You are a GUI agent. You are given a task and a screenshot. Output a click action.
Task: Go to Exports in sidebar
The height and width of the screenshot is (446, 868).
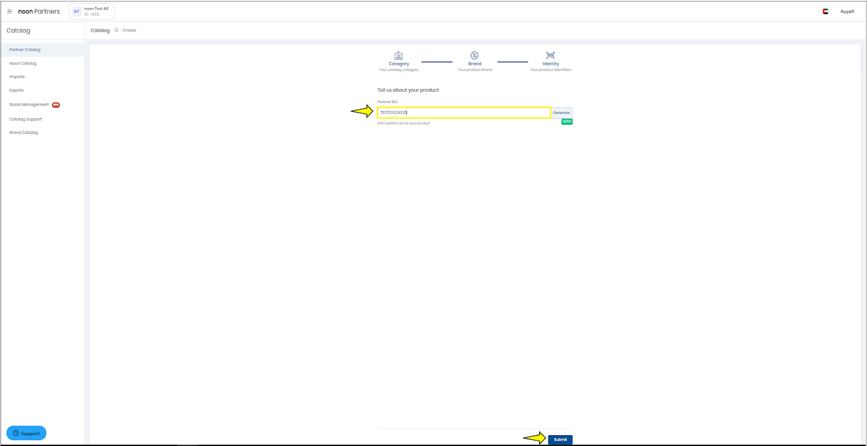pos(16,91)
